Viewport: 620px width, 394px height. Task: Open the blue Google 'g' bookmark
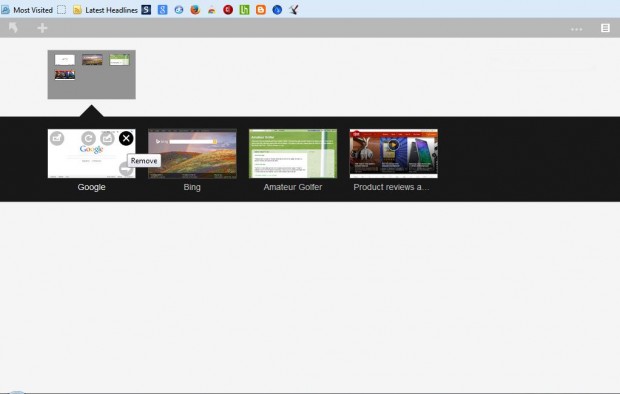point(163,10)
